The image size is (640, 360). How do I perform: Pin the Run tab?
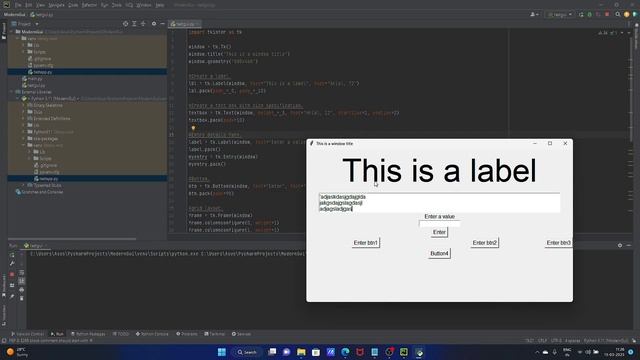point(12,296)
